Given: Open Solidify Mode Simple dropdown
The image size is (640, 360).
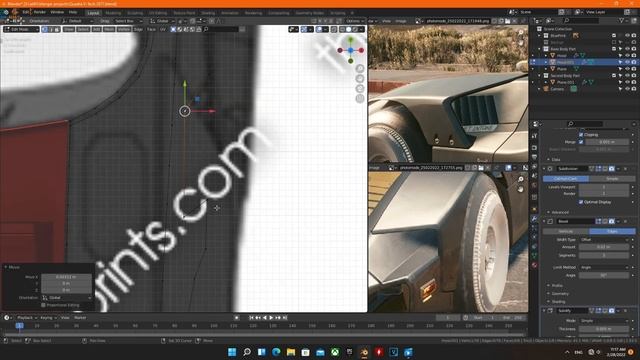Looking at the screenshot, I should click(x=604, y=321).
